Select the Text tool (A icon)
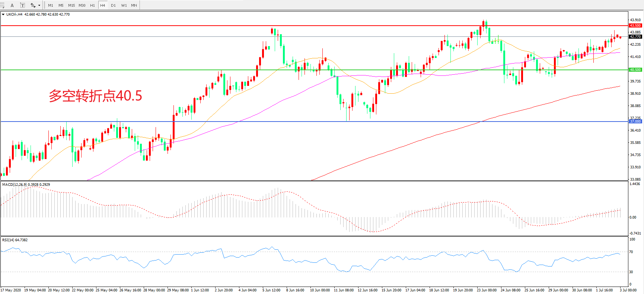 pos(12,5)
